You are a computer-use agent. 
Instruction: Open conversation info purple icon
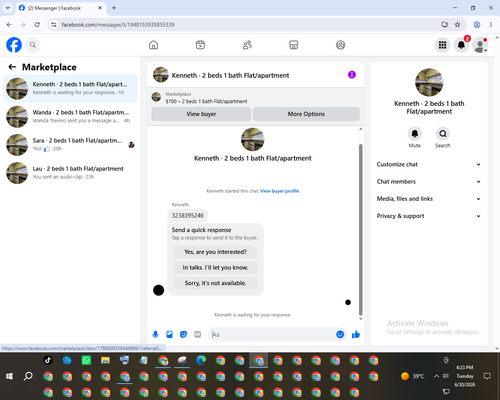(x=352, y=75)
